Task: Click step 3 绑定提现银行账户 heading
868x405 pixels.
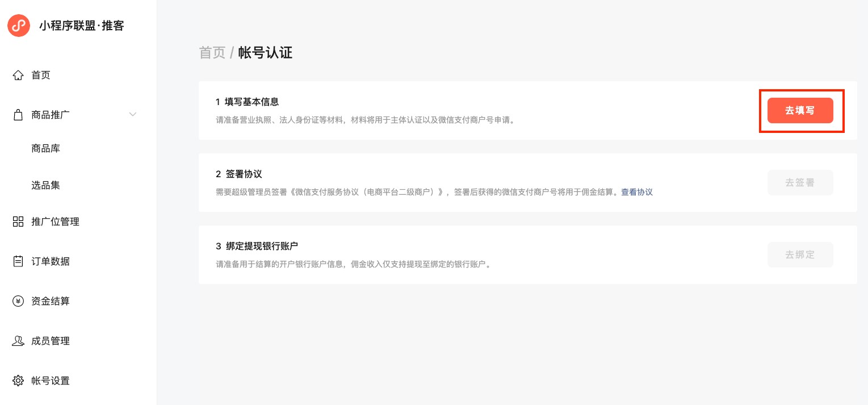Action: click(x=257, y=246)
